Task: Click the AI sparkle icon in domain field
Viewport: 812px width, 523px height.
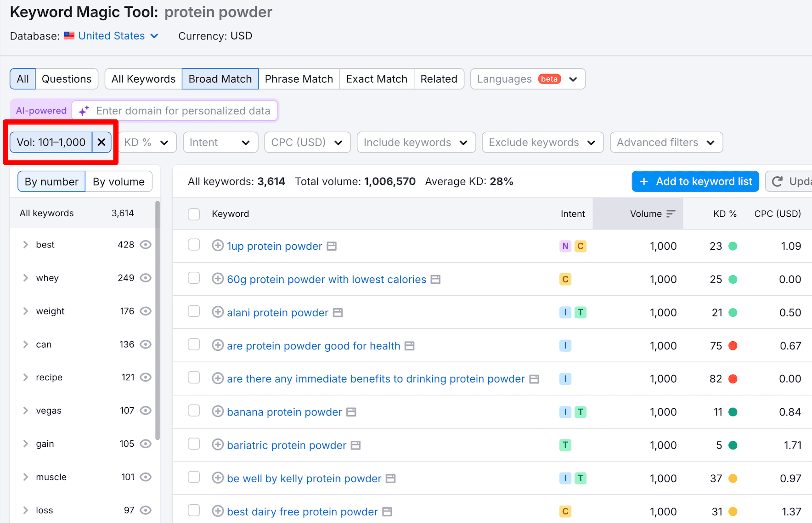Action: (83, 111)
